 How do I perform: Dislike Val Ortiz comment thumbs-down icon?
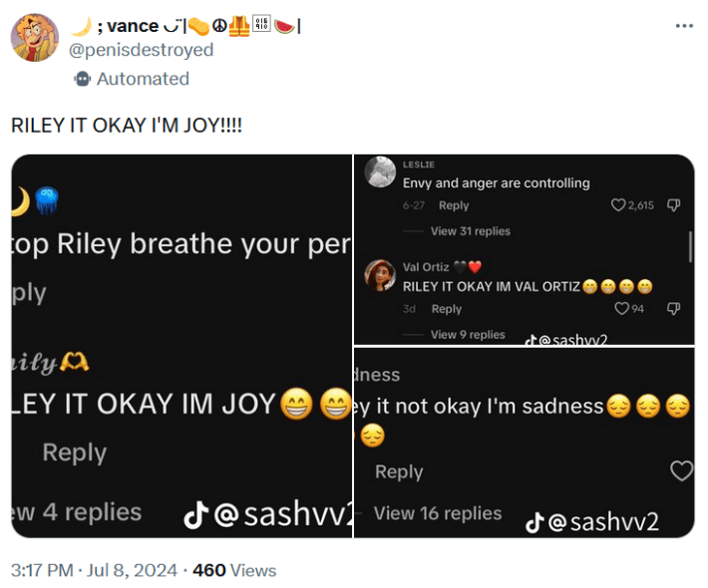point(673,309)
